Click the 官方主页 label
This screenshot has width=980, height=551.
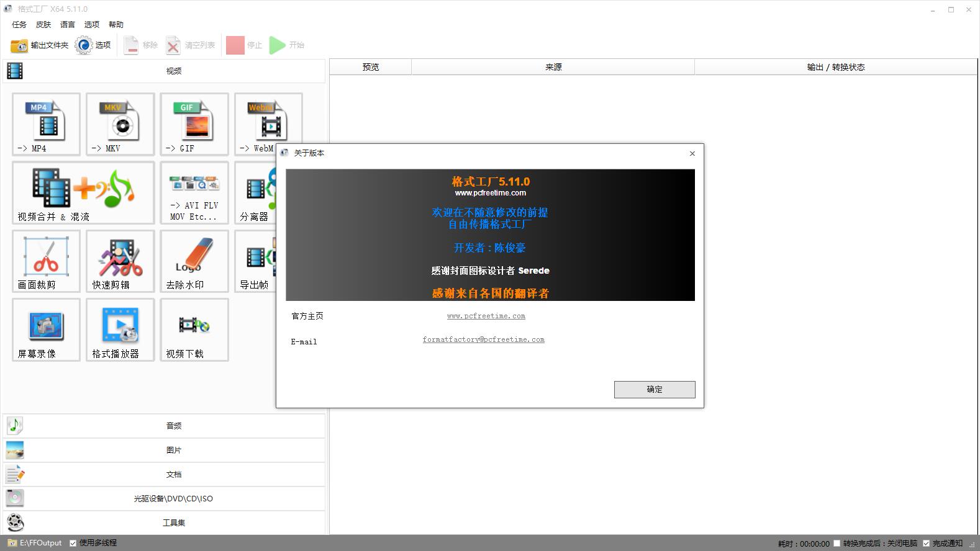point(307,316)
